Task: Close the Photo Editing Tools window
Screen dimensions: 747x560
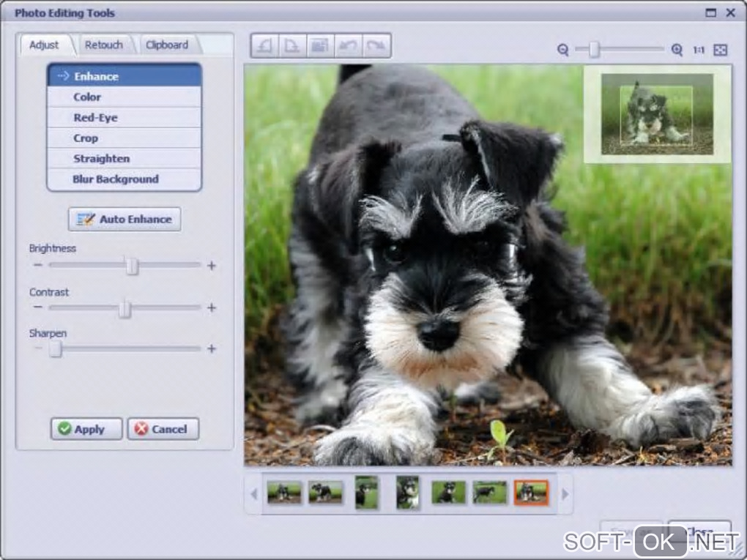Action: click(731, 13)
